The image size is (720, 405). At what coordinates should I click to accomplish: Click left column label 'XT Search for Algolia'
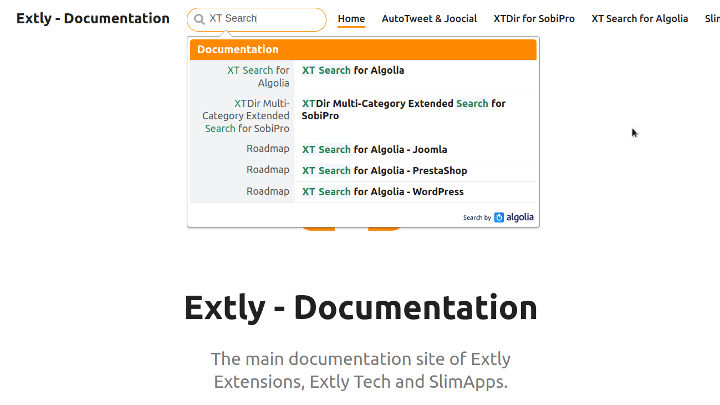[258, 77]
